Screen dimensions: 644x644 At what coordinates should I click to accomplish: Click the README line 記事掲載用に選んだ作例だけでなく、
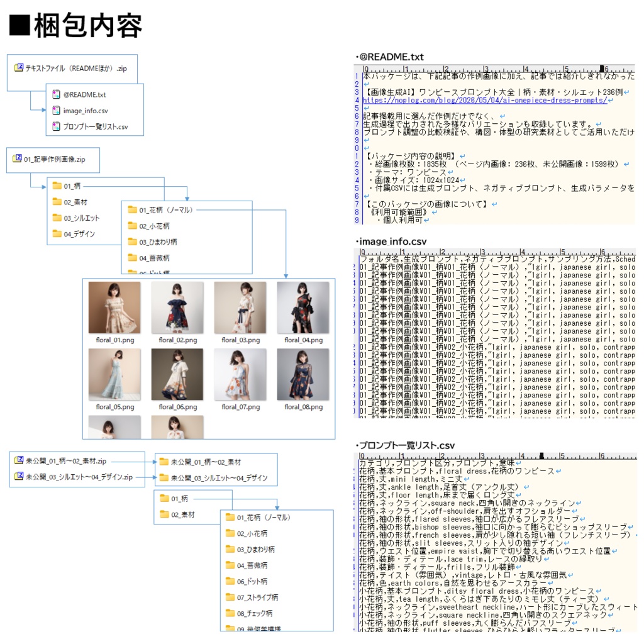coord(434,116)
